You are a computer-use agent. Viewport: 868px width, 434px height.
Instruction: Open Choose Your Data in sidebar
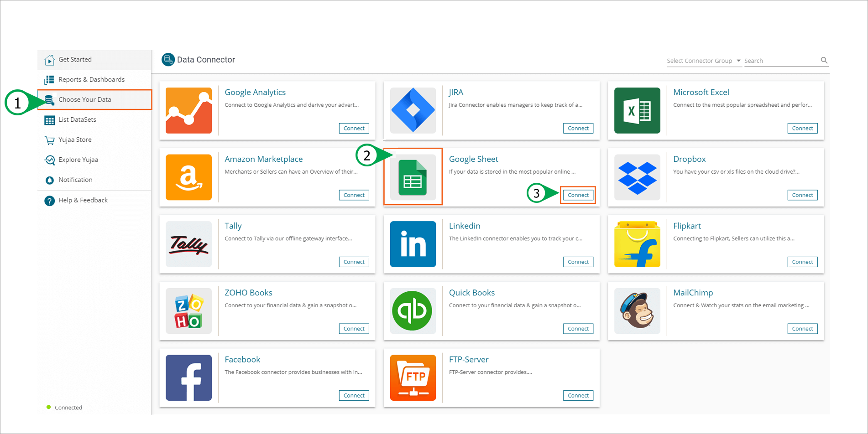click(x=85, y=99)
